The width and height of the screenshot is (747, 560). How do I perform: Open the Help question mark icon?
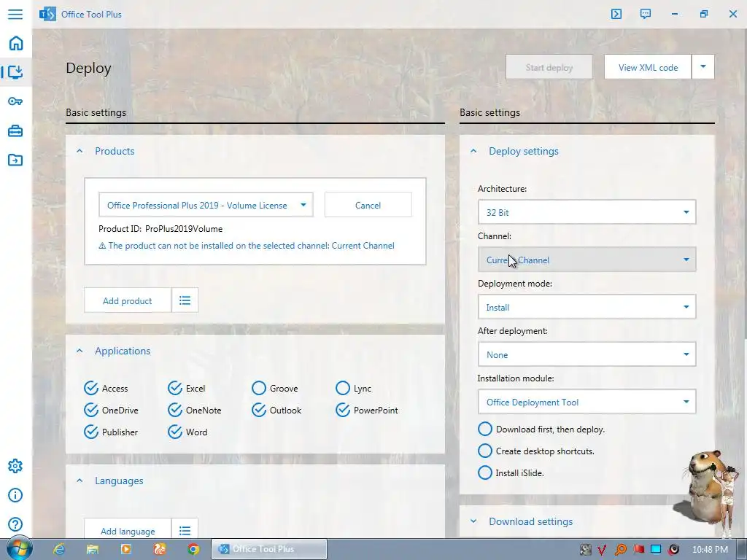tap(15, 524)
